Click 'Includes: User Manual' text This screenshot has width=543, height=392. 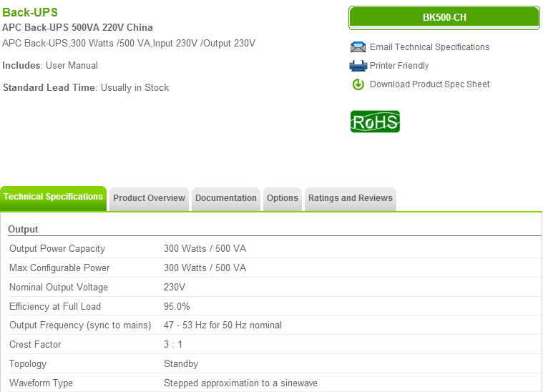tap(50, 65)
